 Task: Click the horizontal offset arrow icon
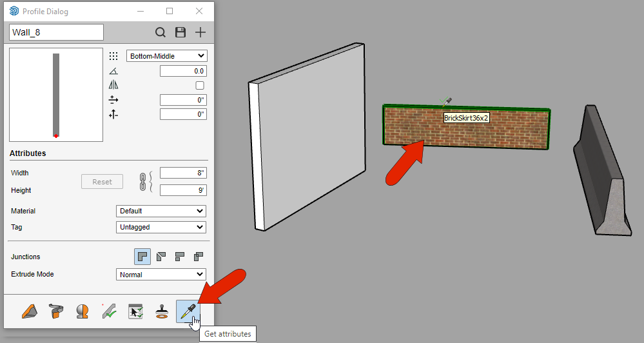click(113, 100)
